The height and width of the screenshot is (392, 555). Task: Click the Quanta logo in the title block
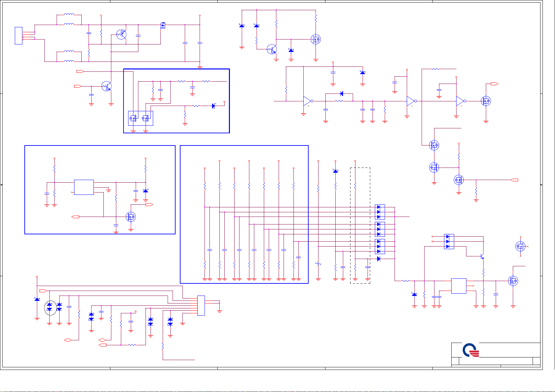[x=471, y=351]
